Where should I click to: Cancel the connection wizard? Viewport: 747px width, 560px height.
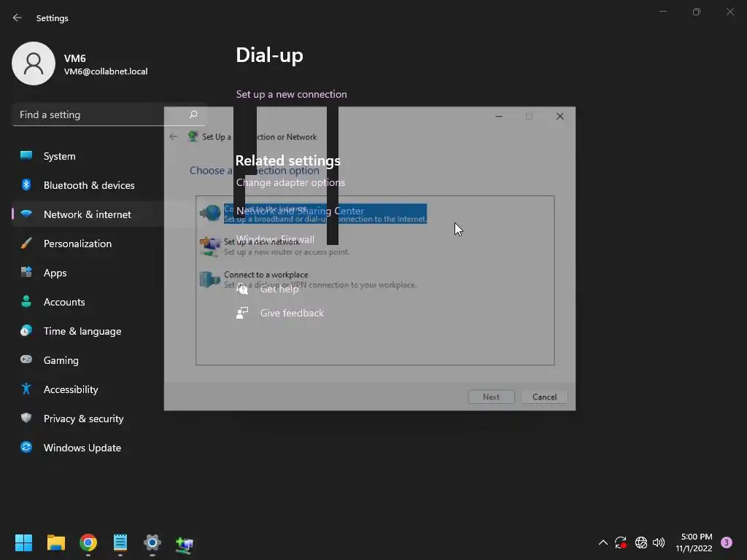(544, 397)
